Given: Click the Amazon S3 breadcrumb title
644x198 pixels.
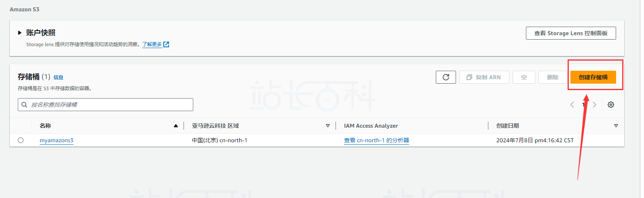Looking at the screenshot, I should point(25,9).
